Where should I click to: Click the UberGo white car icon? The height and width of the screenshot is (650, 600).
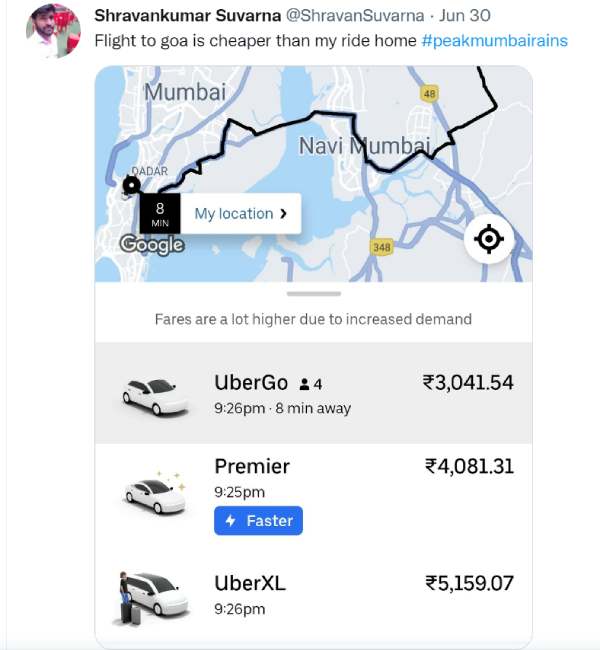[155, 396]
